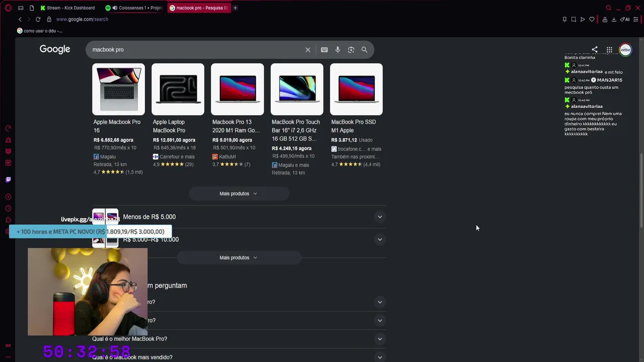Focus the Google search input field
Viewport: 644px width, 362px height.
[x=196, y=50]
